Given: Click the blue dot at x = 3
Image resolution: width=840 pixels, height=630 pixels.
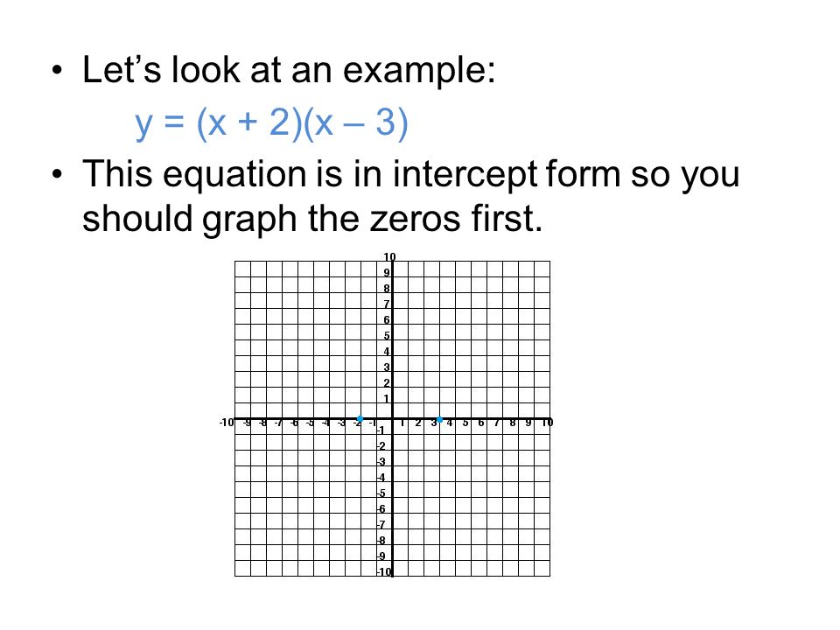Looking at the screenshot, I should (439, 419).
